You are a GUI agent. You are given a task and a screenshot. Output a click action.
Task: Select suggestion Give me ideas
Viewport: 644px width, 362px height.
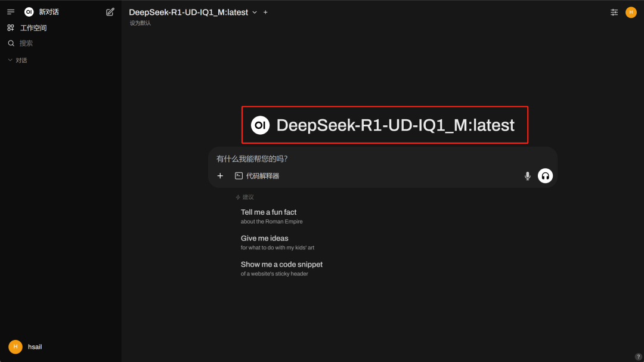pyautogui.click(x=277, y=243)
